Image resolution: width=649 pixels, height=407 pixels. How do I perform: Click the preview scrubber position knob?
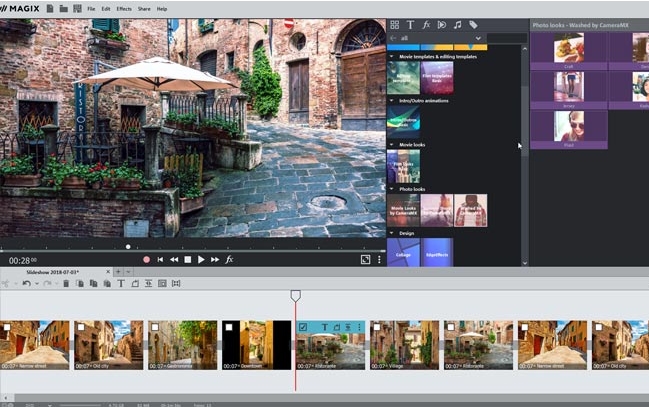point(128,247)
